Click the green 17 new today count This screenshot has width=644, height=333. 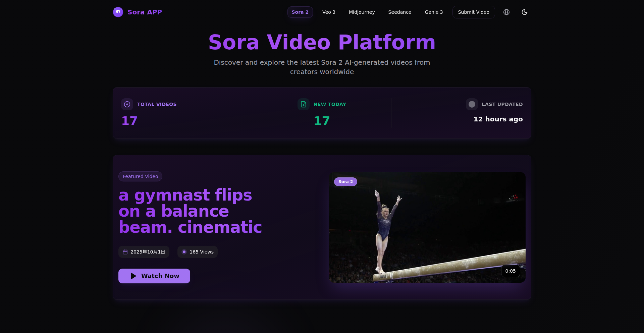[x=322, y=121]
